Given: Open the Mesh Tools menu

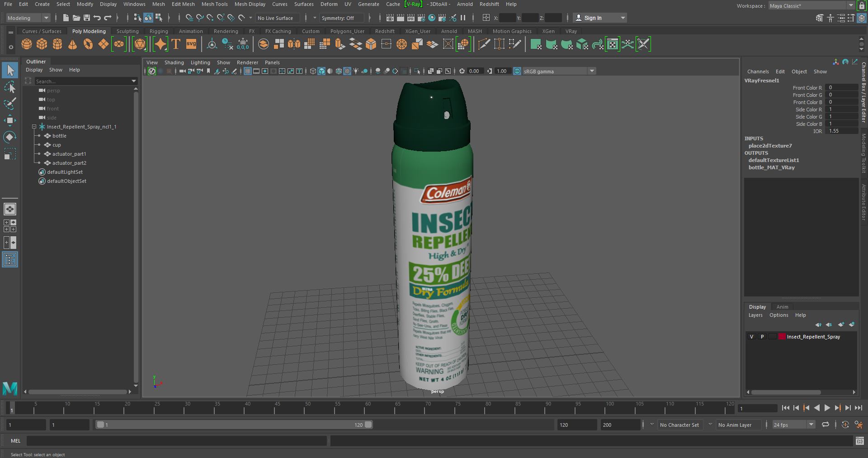Looking at the screenshot, I should [214, 4].
